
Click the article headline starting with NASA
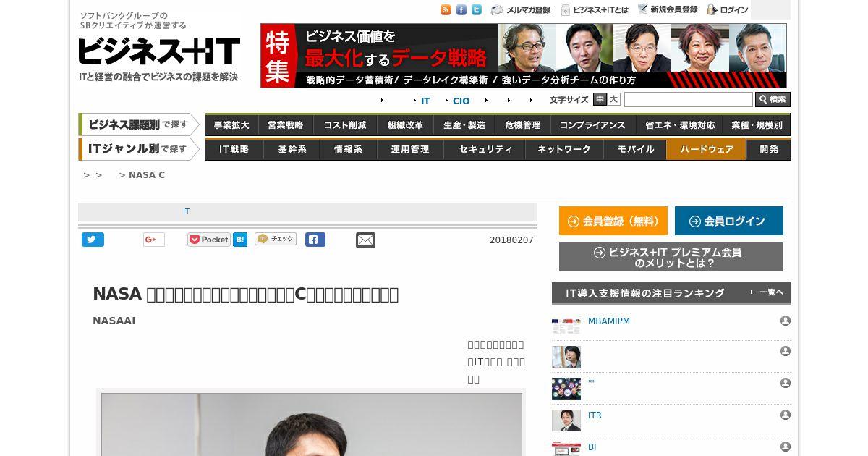[x=245, y=295]
